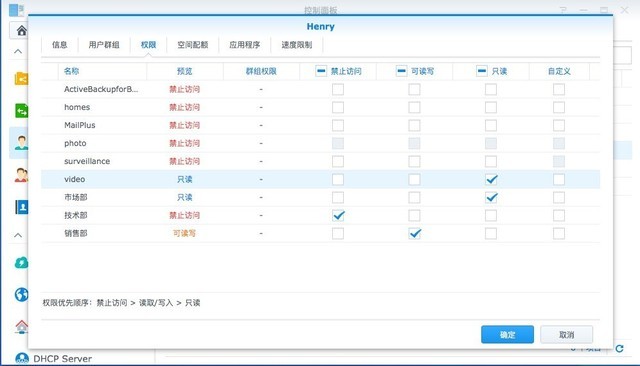Screen dimensions: 640x366
Task: Select the 权限 tab
Action: click(x=149, y=45)
